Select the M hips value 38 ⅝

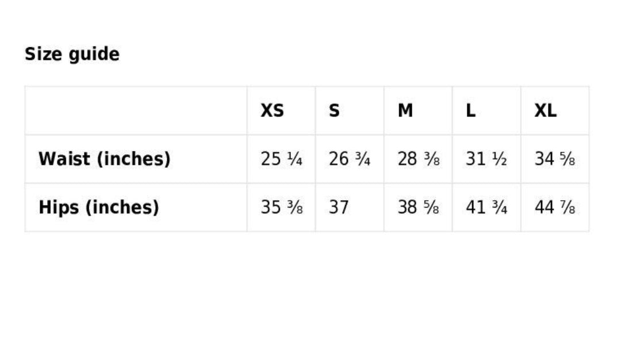click(418, 207)
